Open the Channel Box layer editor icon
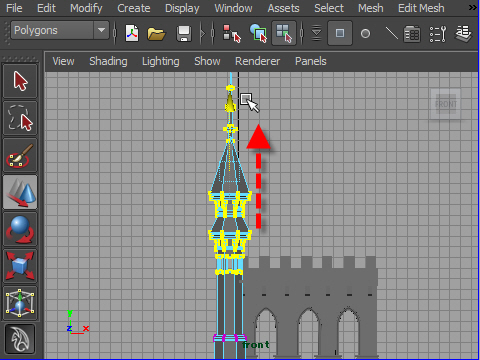The image size is (480, 360). click(464, 34)
